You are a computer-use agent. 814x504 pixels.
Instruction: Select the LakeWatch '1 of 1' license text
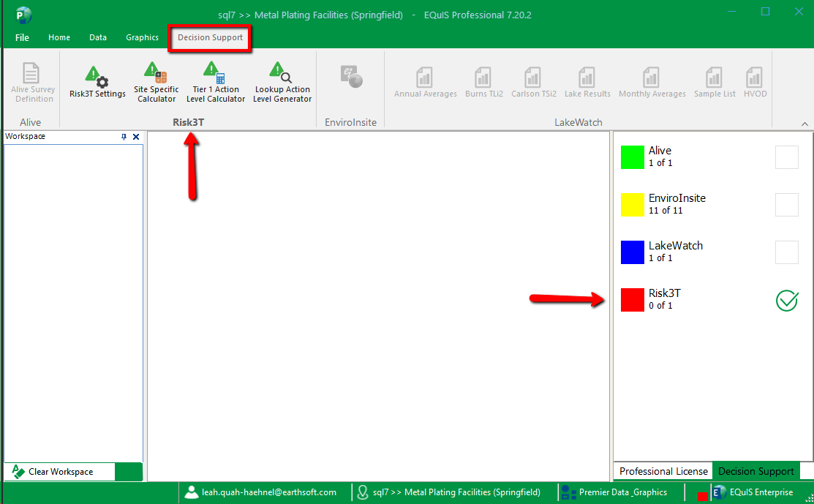click(x=660, y=258)
